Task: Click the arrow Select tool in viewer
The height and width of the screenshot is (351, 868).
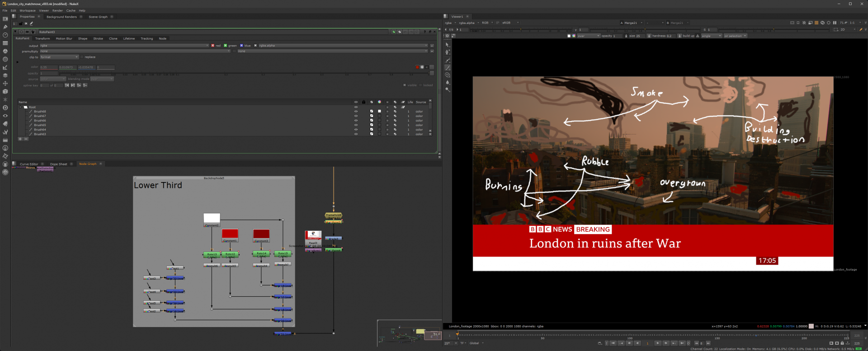Action: pos(448,45)
